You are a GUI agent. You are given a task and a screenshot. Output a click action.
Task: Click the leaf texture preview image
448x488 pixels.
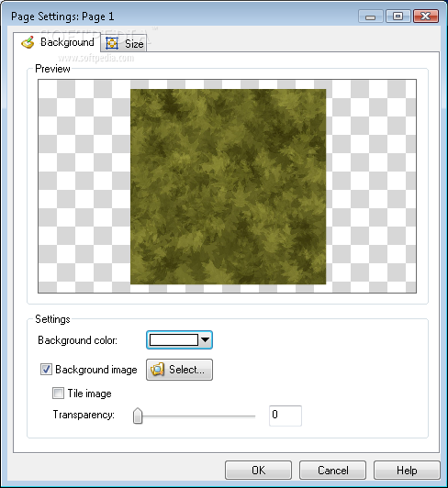[228, 187]
